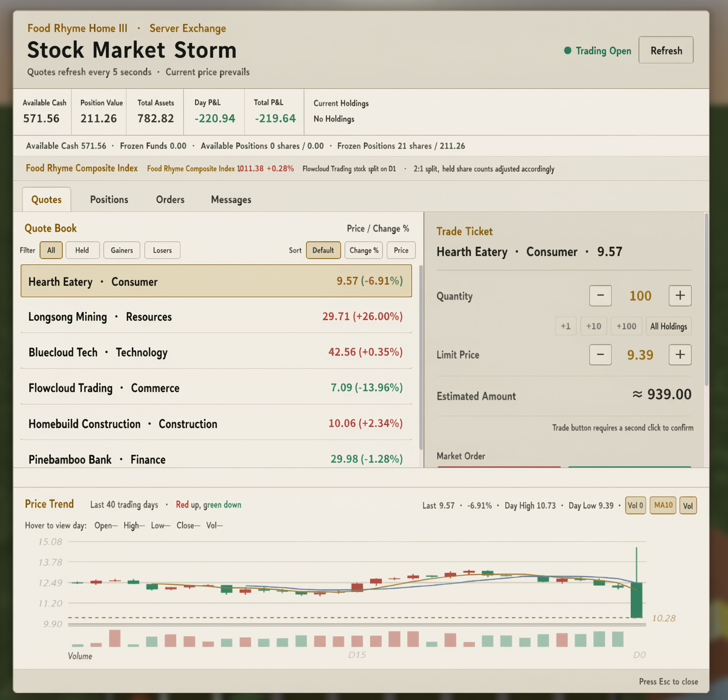Open the Positions tab
728x700 pixels.
click(x=109, y=199)
